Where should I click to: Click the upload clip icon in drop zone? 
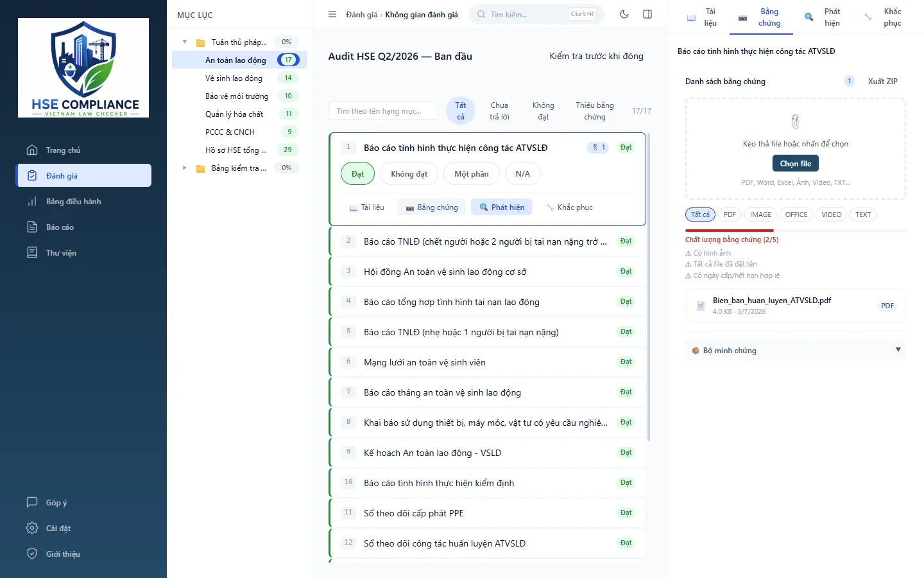coord(796,121)
